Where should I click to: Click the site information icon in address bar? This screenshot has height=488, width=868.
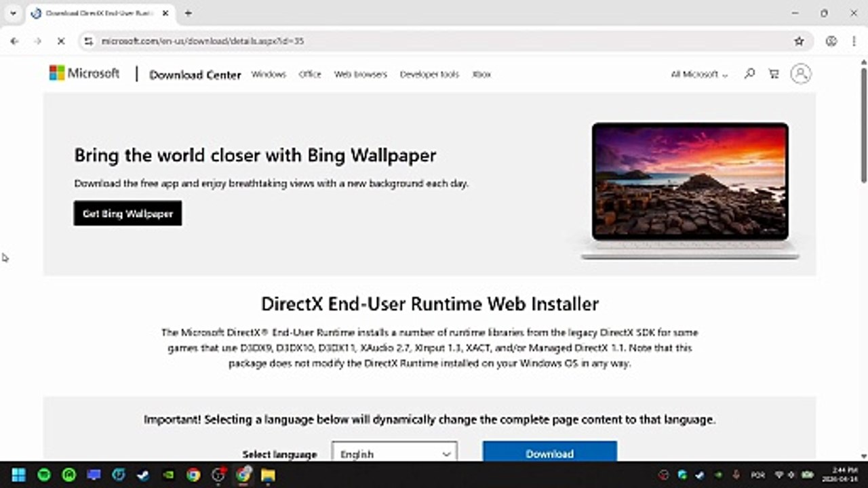click(88, 41)
